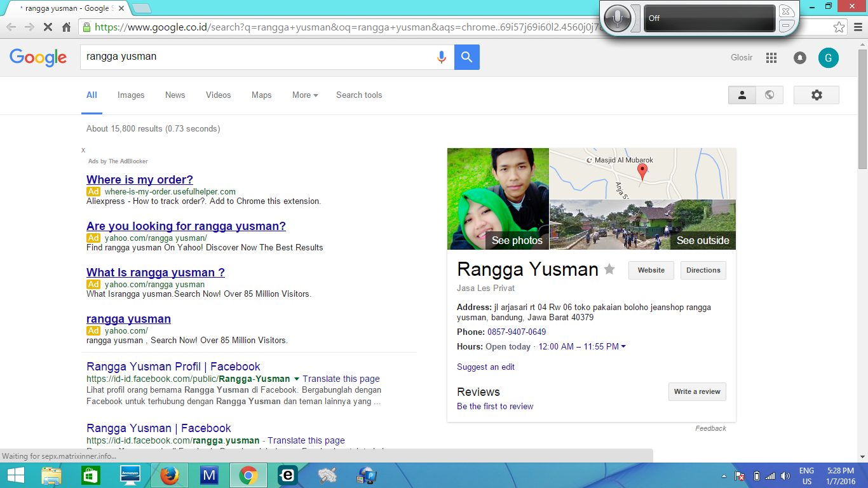Turn on the Speech Recognition microphone

pos(618,18)
